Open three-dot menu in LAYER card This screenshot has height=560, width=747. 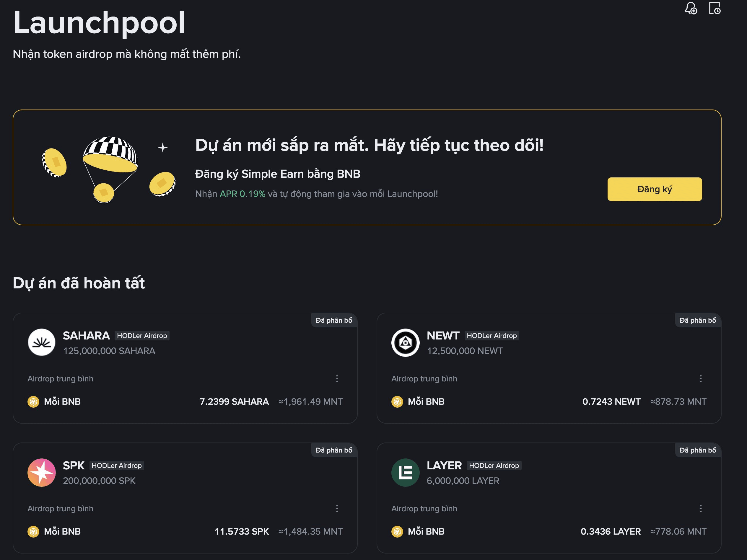point(701,509)
